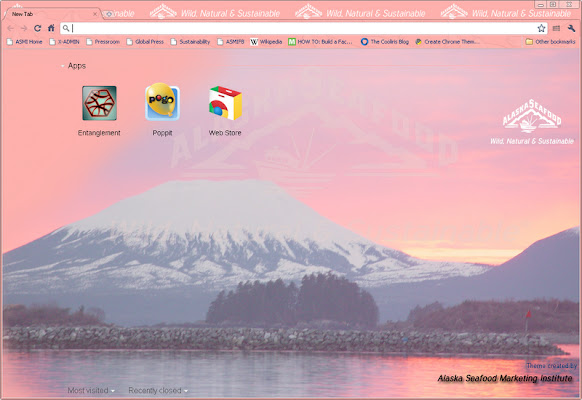Open the Wikipedia bookmark
Image resolution: width=582 pixels, height=400 pixels.
[x=266, y=42]
